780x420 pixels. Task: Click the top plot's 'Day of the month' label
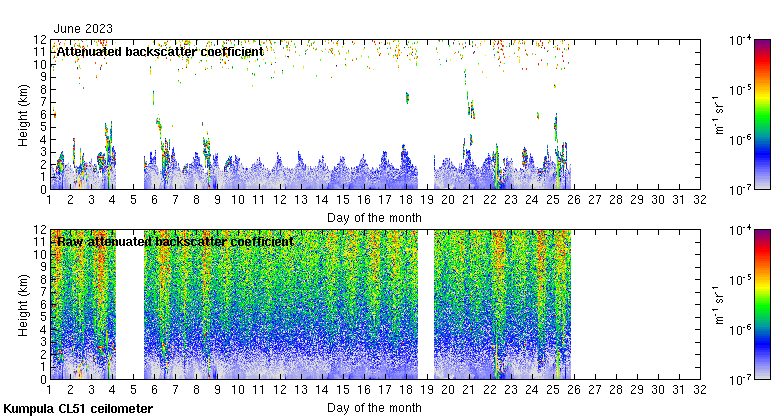[x=374, y=217]
